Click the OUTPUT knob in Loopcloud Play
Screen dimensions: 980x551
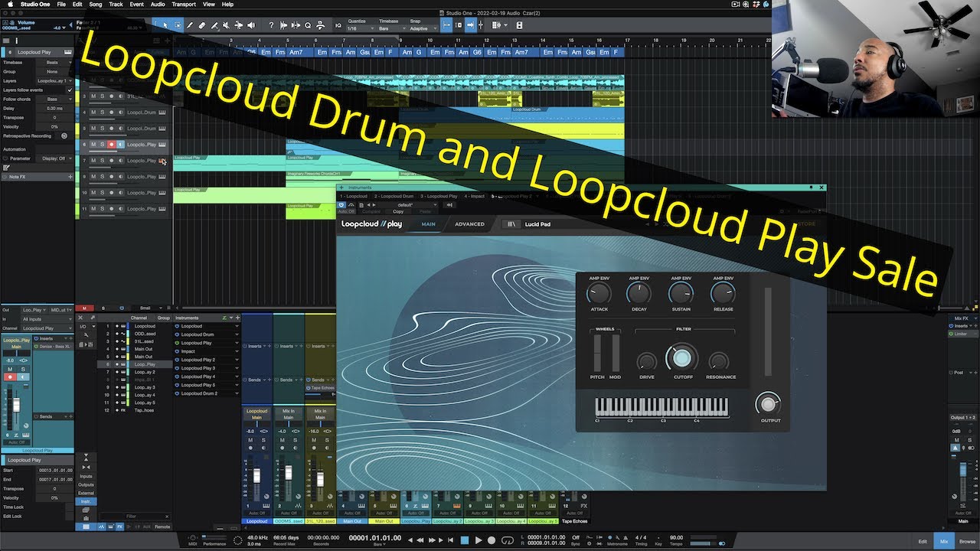768,403
